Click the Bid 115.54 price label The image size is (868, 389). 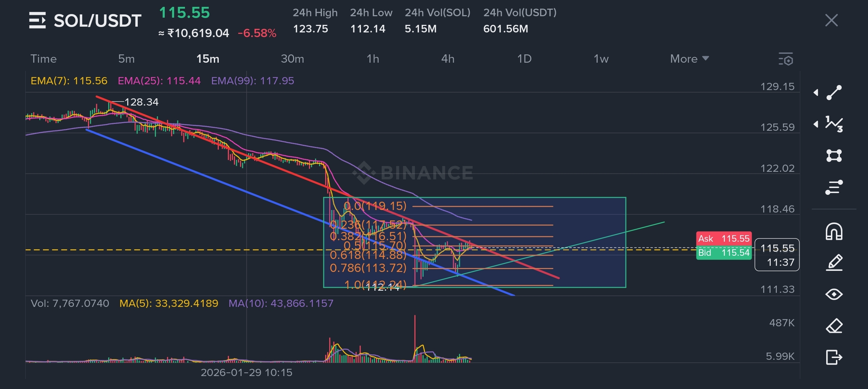pyautogui.click(x=723, y=252)
